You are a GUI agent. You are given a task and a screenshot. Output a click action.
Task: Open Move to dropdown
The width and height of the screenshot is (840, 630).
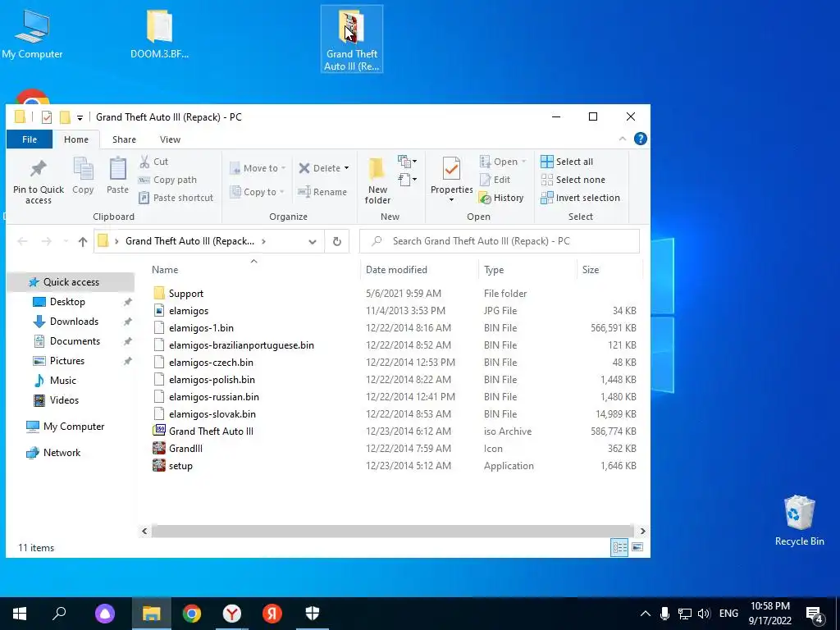(x=258, y=168)
